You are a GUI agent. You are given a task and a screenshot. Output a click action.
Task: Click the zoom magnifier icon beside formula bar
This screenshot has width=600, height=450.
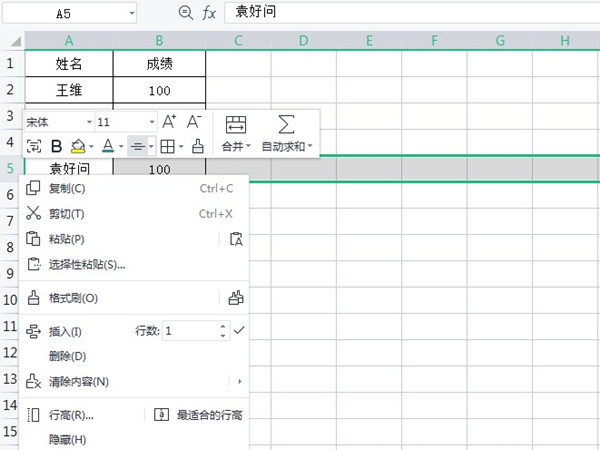185,13
